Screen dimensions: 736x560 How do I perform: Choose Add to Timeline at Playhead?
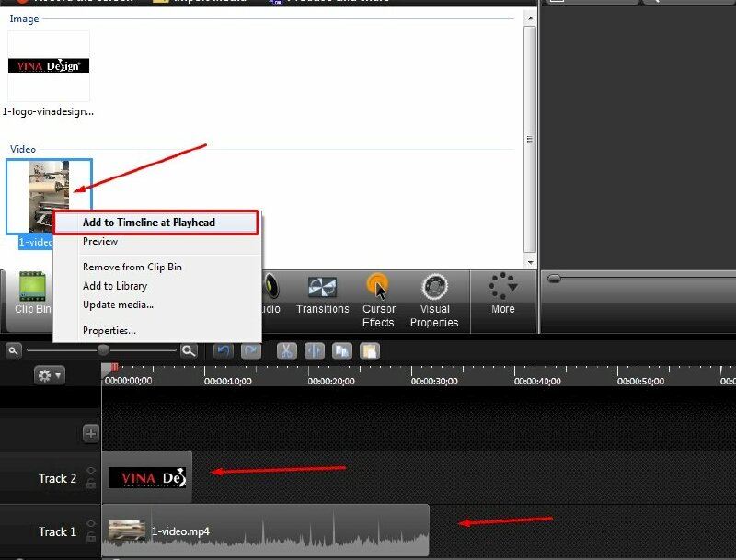pyautogui.click(x=148, y=223)
